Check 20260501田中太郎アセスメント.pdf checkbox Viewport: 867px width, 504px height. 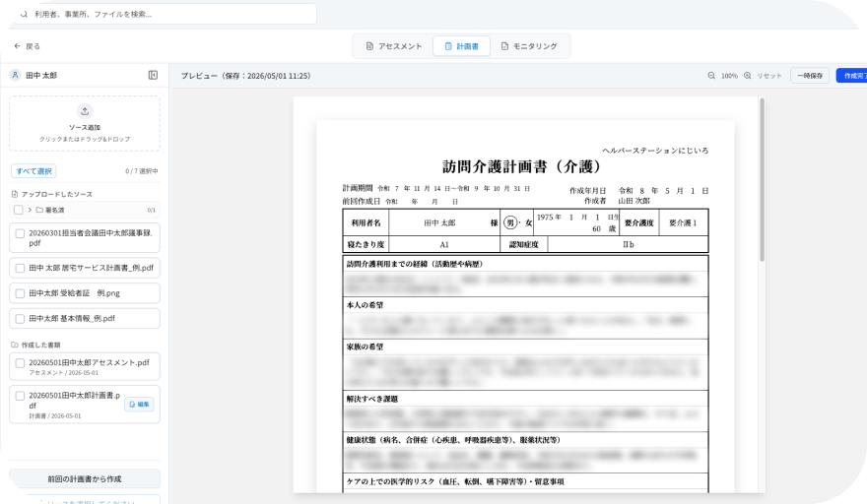pyautogui.click(x=20, y=363)
